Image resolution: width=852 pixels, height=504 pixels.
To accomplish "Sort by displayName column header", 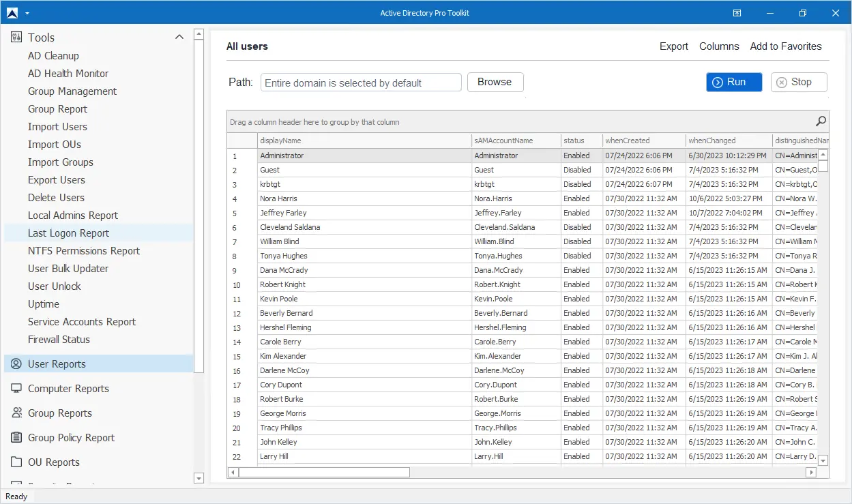I will point(364,140).
